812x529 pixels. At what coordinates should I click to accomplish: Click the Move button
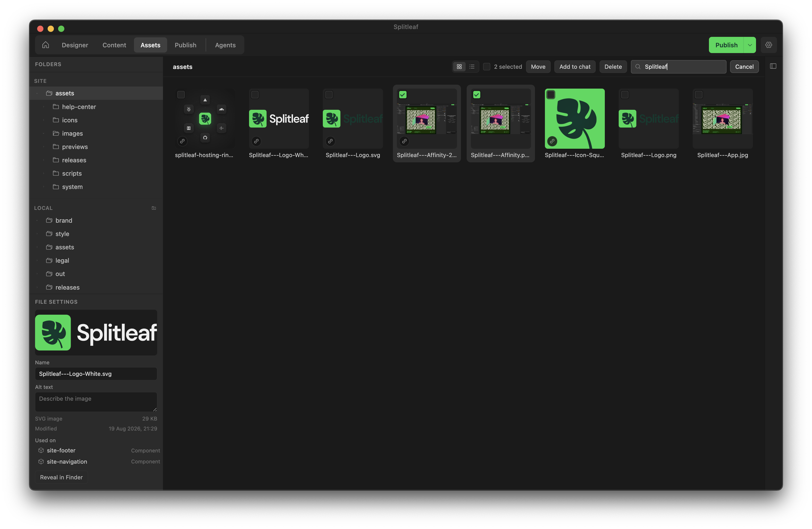pyautogui.click(x=538, y=67)
